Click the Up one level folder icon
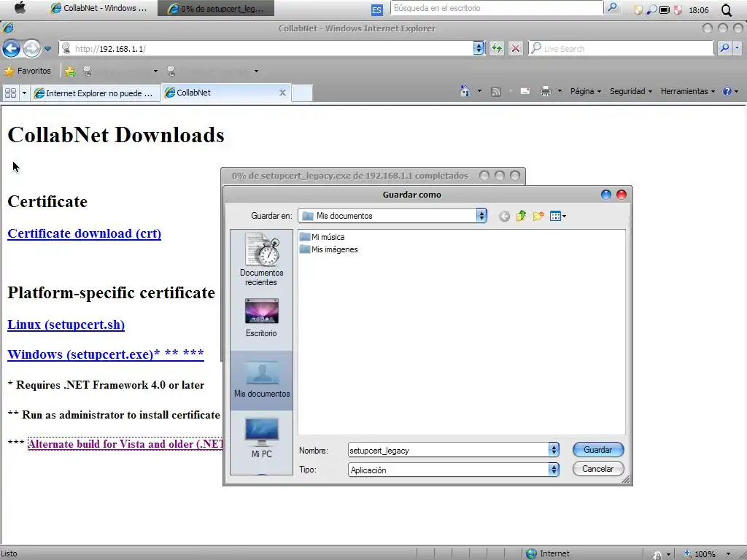This screenshot has height=560, width=747. [521, 216]
